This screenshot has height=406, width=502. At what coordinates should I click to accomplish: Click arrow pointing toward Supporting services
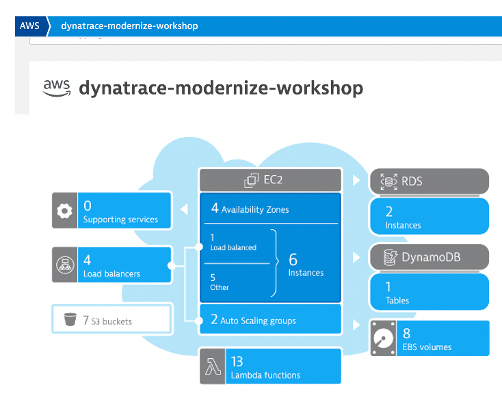pos(184,209)
